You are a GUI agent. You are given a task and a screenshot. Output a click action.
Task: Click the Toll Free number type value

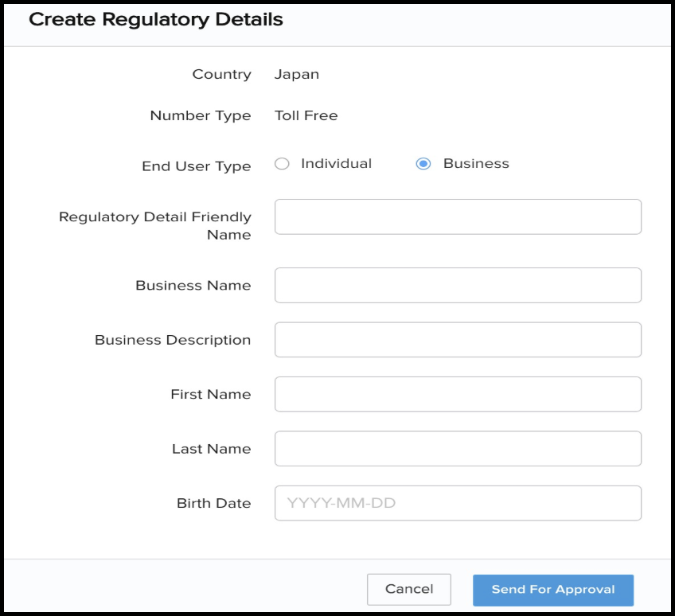coord(306,115)
